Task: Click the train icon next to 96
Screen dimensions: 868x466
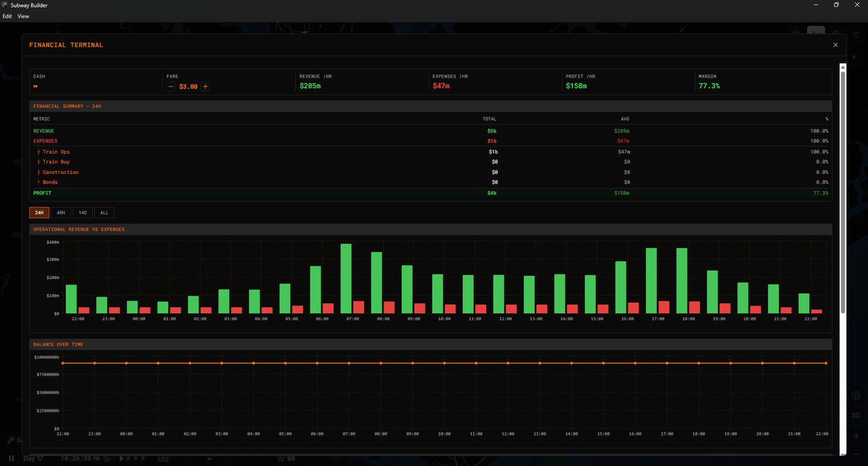Action: click(x=281, y=459)
